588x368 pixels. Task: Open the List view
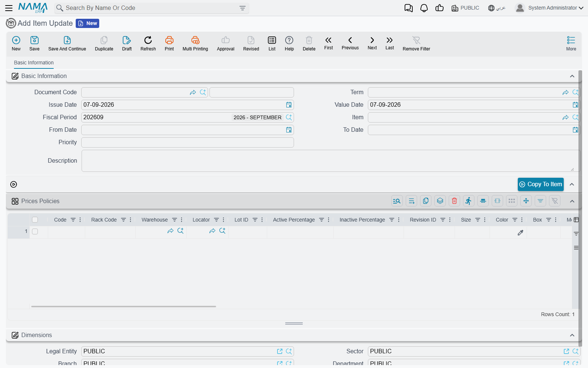[272, 43]
